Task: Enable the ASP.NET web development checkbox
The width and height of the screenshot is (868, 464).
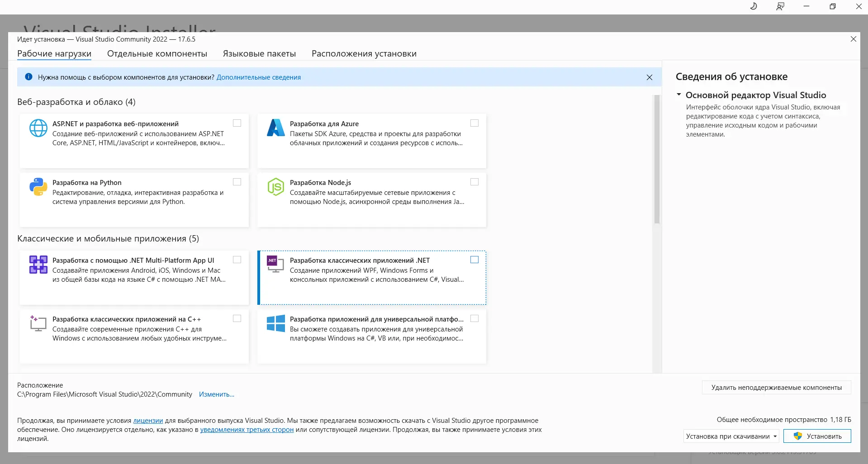Action: point(237,123)
